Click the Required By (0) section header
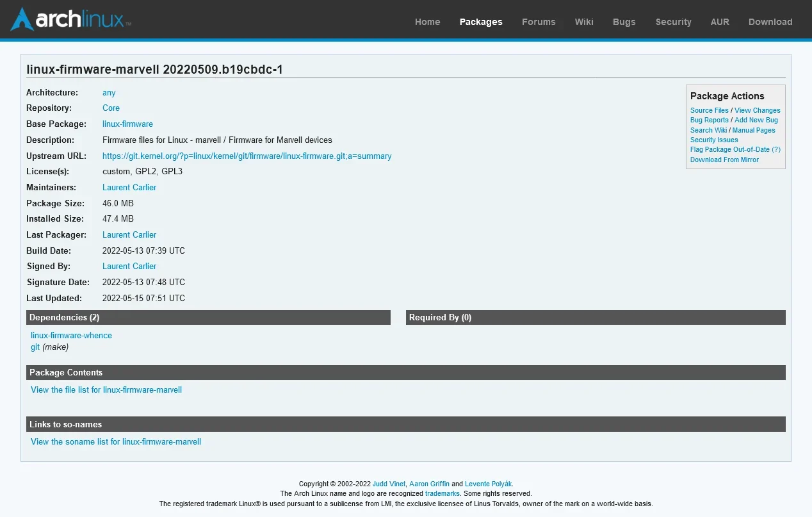Screen dimensions: 812x517 click(596, 318)
